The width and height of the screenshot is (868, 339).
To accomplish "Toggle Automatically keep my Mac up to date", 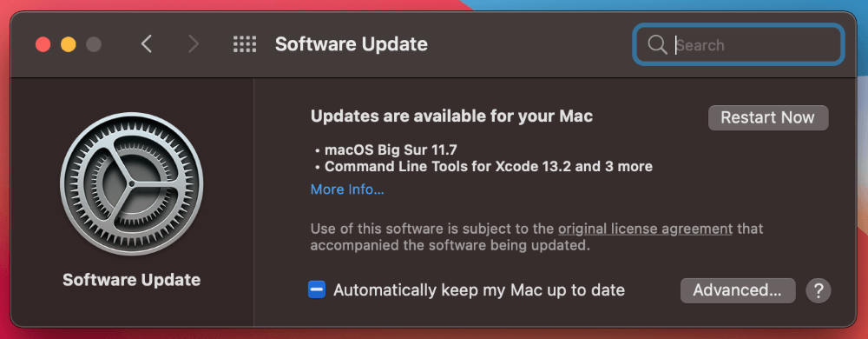I will (x=317, y=289).
